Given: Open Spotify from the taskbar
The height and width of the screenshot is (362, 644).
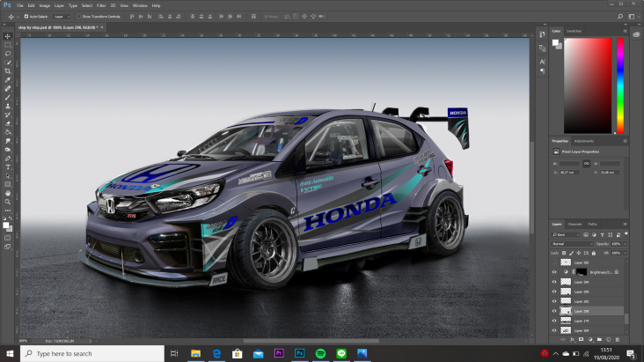Looking at the screenshot, I should (320, 353).
